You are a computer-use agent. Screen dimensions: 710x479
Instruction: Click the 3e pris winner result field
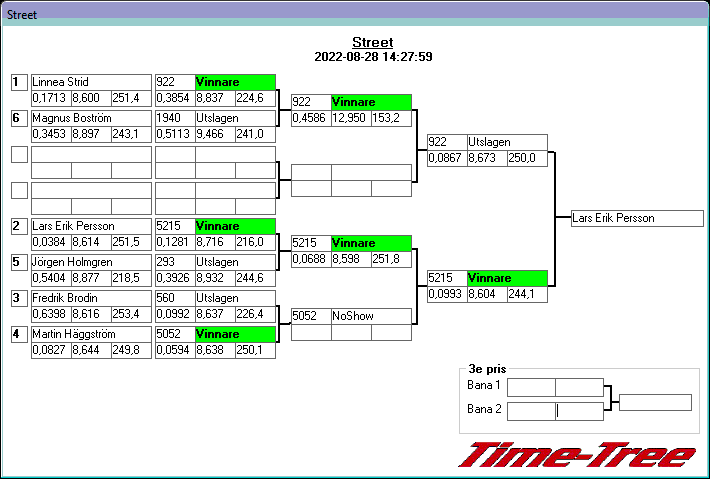655,402
